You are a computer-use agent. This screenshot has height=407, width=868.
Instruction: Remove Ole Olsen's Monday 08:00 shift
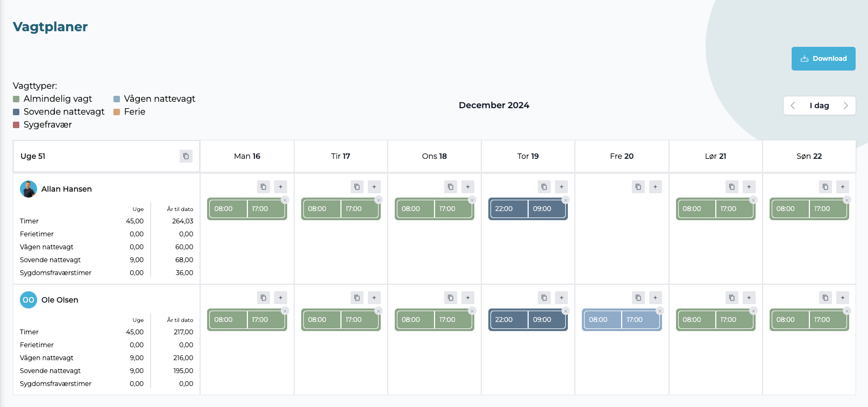285,311
